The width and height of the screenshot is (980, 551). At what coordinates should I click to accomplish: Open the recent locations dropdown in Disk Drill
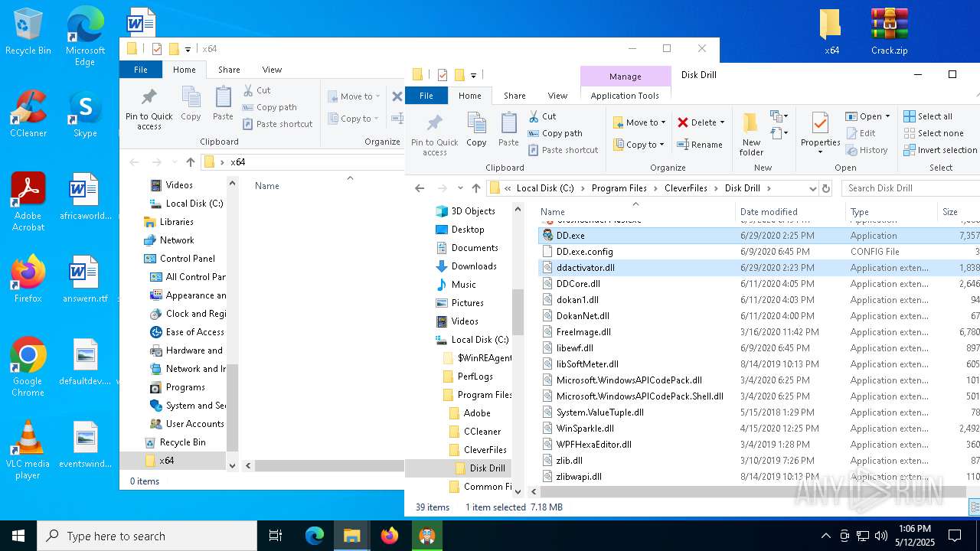tap(460, 188)
